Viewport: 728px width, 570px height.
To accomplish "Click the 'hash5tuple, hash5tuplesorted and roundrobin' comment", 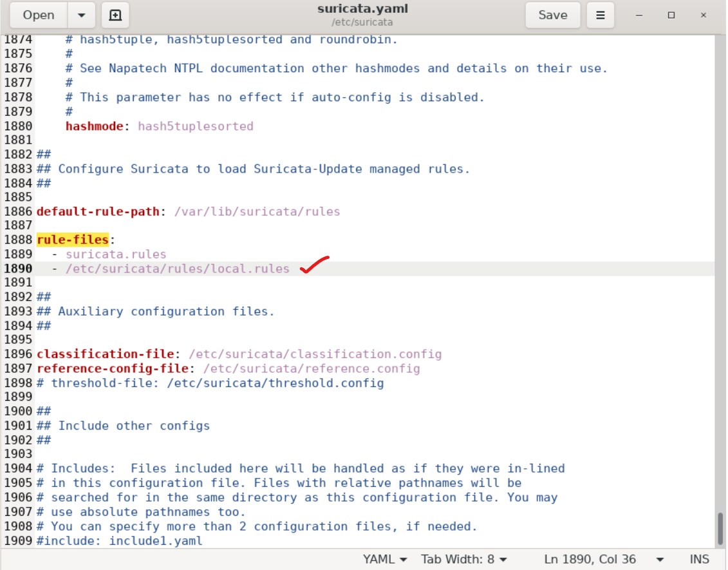I will click(232, 39).
